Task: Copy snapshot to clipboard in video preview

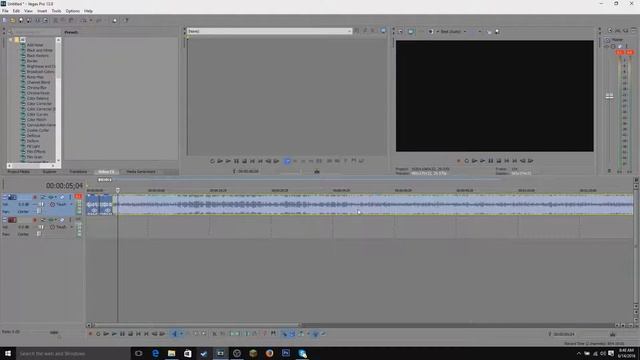Action: pyautogui.click(x=489, y=31)
